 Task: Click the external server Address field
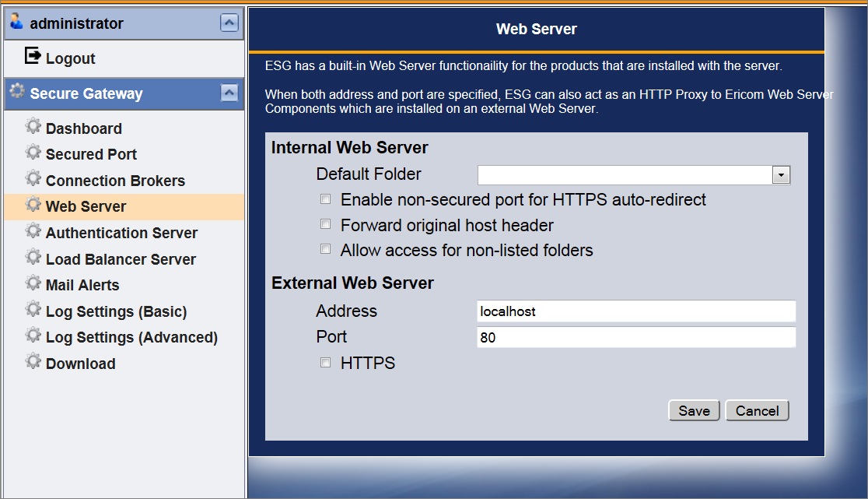pyautogui.click(x=635, y=311)
